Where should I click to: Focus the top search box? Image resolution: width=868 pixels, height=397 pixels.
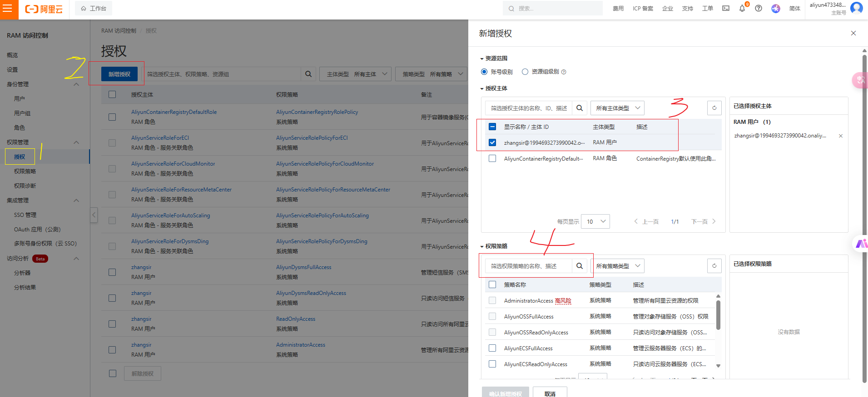[553, 8]
